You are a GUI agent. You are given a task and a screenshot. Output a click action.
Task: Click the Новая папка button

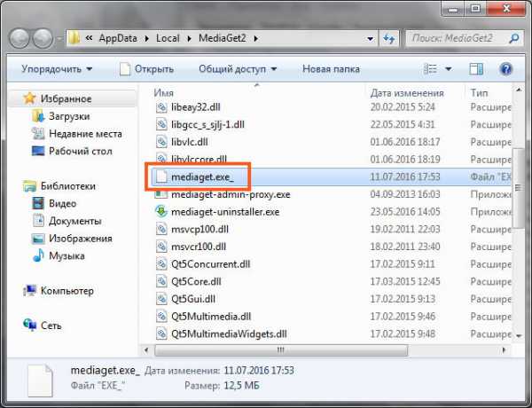[331, 69]
